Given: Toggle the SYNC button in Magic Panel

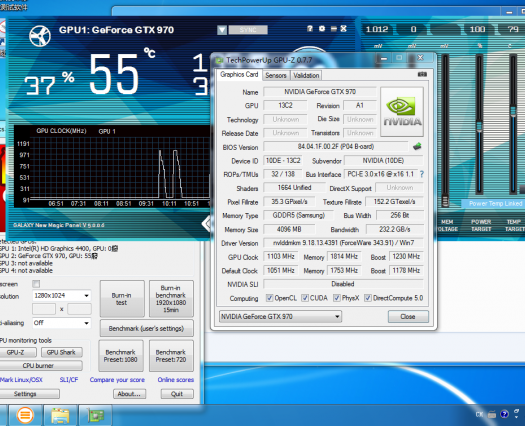Looking at the screenshot, I should tap(248, 30).
